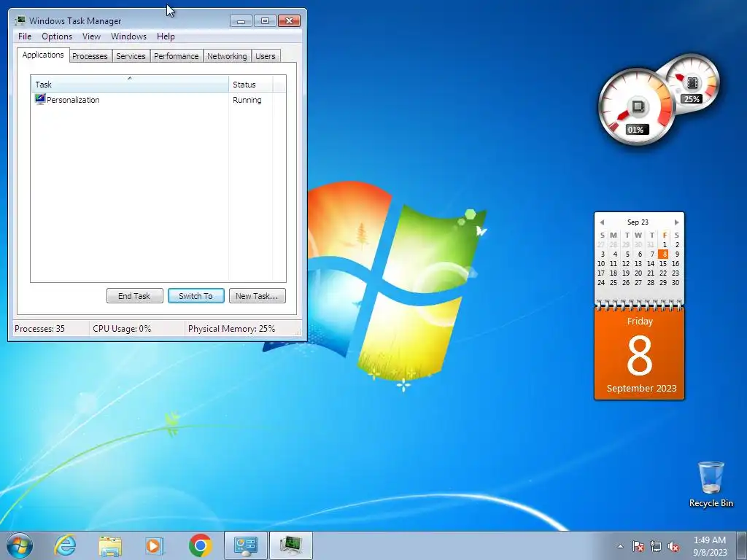The image size is (747, 560).
Task: Open Action Center flag icon in tray
Action: (638, 546)
